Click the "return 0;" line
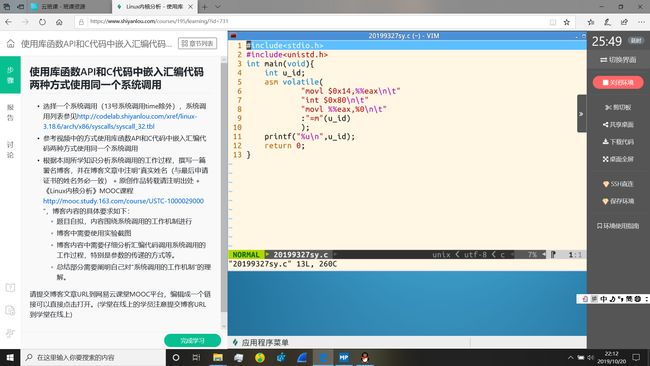Screen dimensions: 650x366 pos(284,145)
